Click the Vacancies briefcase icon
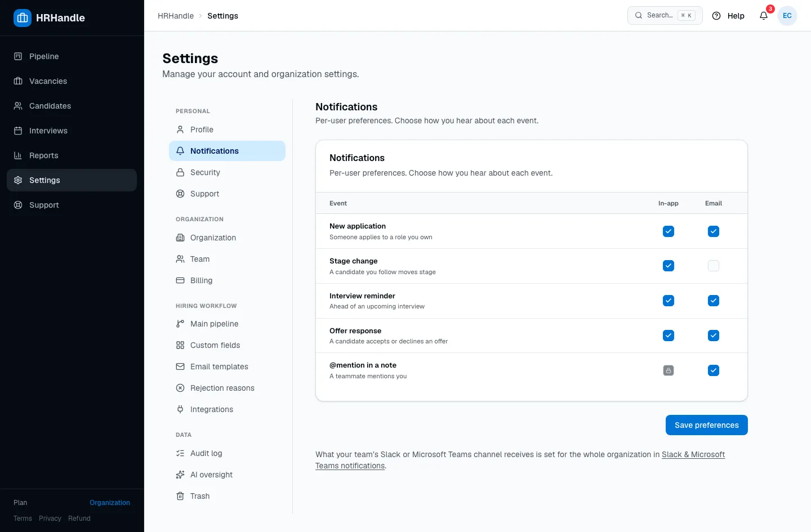Image resolution: width=811 pixels, height=532 pixels. click(x=18, y=81)
